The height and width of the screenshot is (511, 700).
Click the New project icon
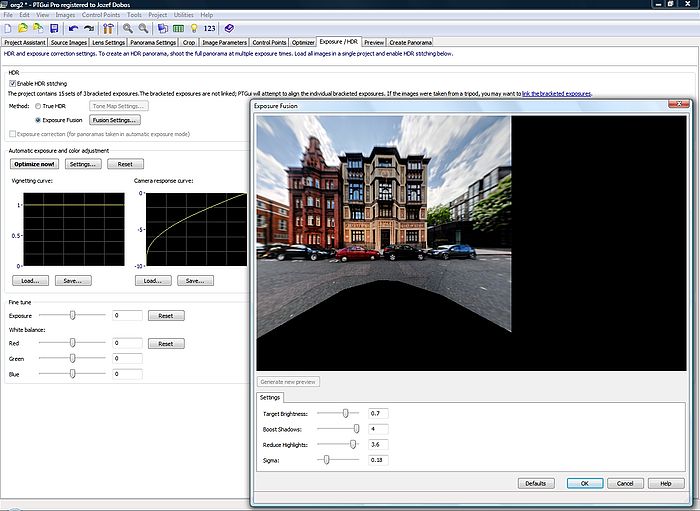[10, 29]
